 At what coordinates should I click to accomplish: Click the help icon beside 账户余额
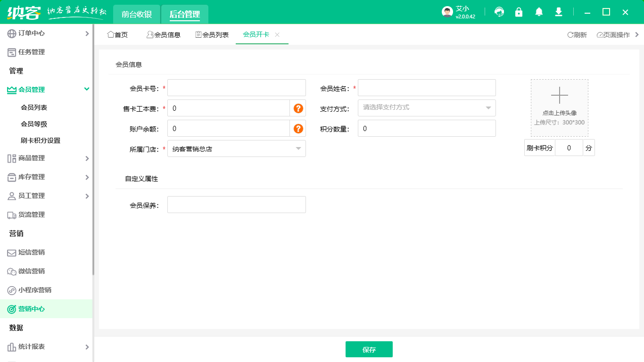point(299,128)
